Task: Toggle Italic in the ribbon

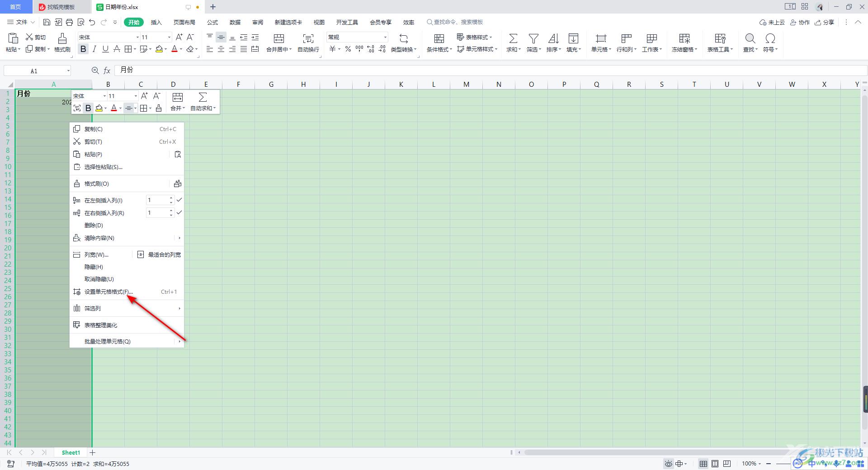Action: pyautogui.click(x=94, y=49)
